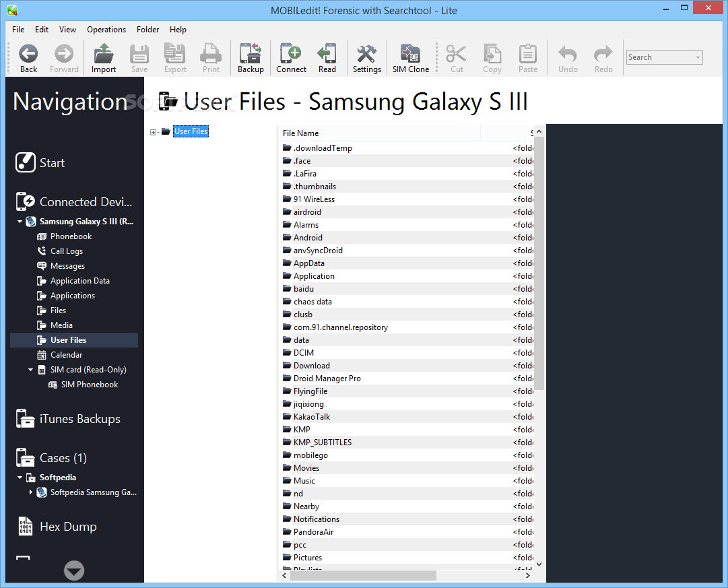Click the scroll-right arrow of file list

pos(527,575)
